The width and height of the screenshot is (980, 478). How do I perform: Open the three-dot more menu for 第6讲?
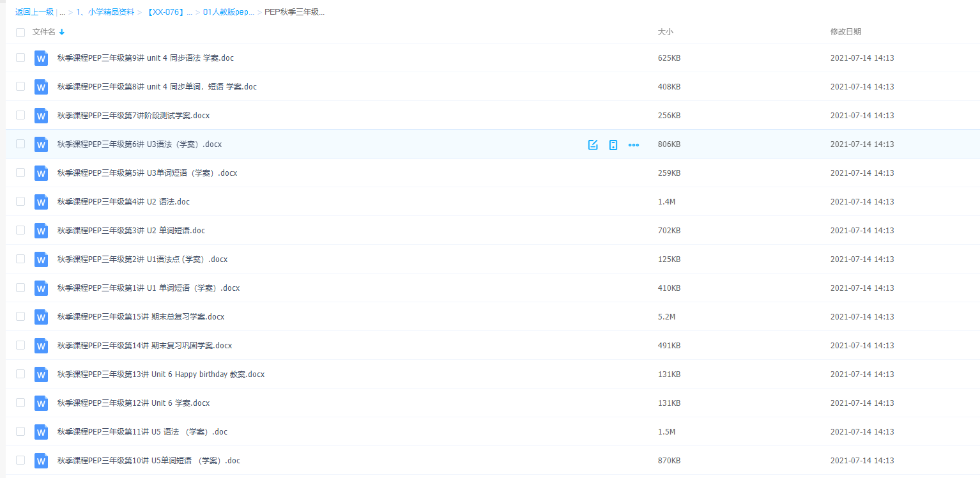pos(633,144)
